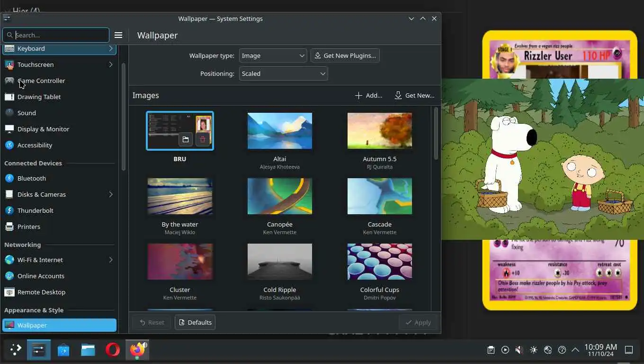The height and width of the screenshot is (364, 644).
Task: Expand Wi-Fi & Internet submenu arrow
Action: pyautogui.click(x=111, y=260)
